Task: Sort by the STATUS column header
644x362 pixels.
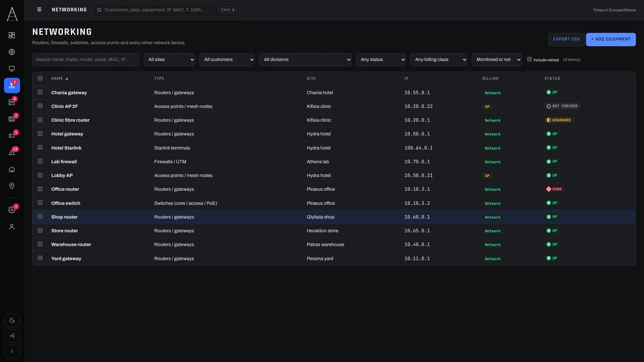Action: tap(552, 79)
